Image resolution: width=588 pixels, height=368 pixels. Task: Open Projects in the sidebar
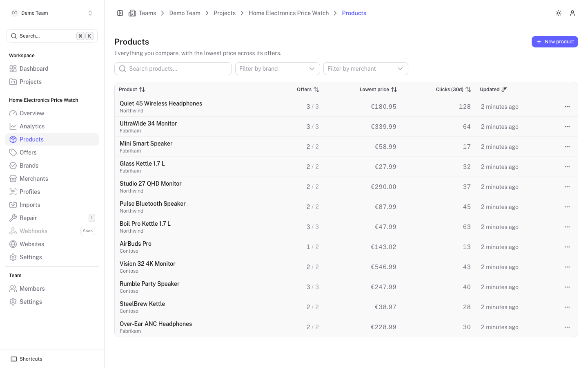coord(52,82)
